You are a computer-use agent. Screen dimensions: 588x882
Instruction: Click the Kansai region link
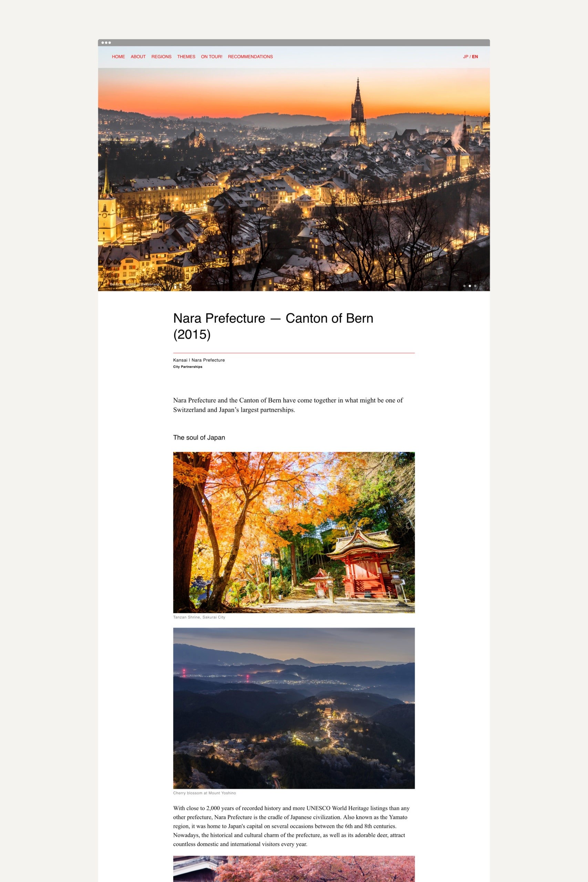[180, 360]
